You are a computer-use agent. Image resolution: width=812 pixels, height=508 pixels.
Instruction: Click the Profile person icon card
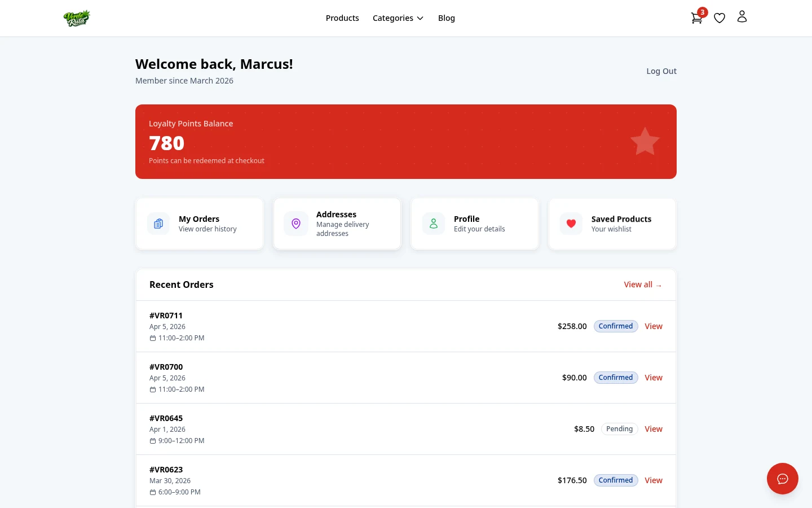tap(434, 224)
